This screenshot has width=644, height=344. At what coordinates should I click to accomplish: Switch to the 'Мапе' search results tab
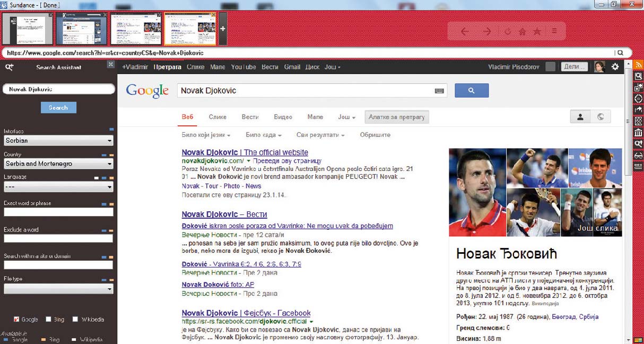click(x=315, y=117)
